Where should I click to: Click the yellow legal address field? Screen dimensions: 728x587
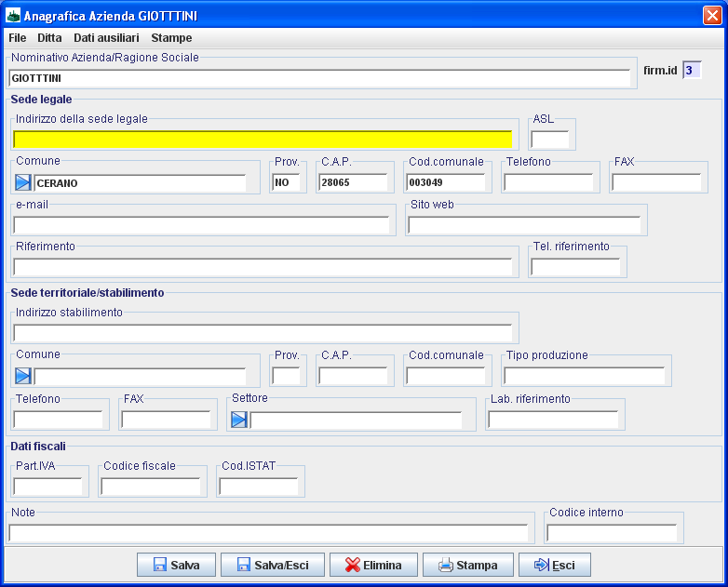coord(263,140)
